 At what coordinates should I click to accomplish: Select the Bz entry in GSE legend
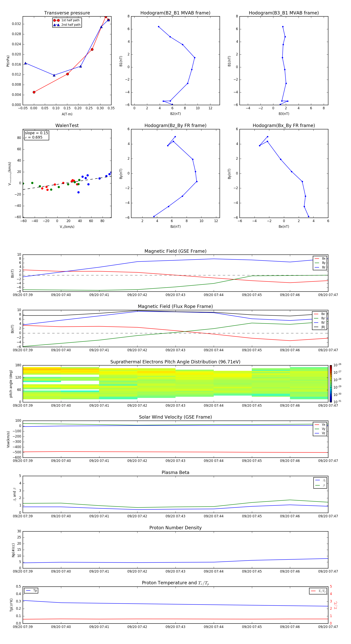(320, 267)
